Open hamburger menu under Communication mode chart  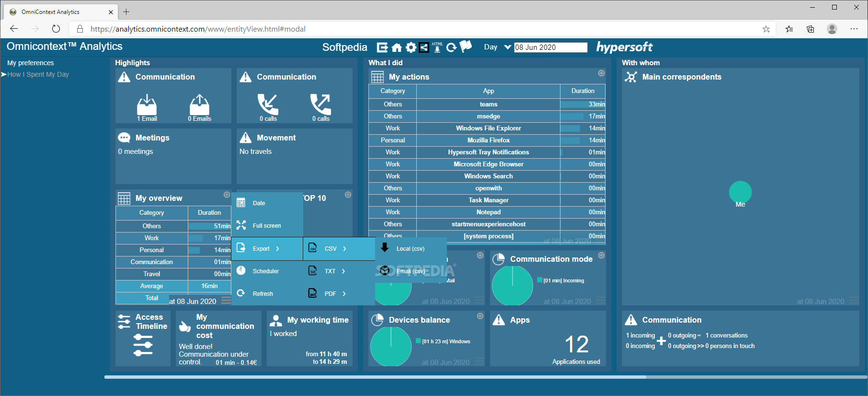601,301
